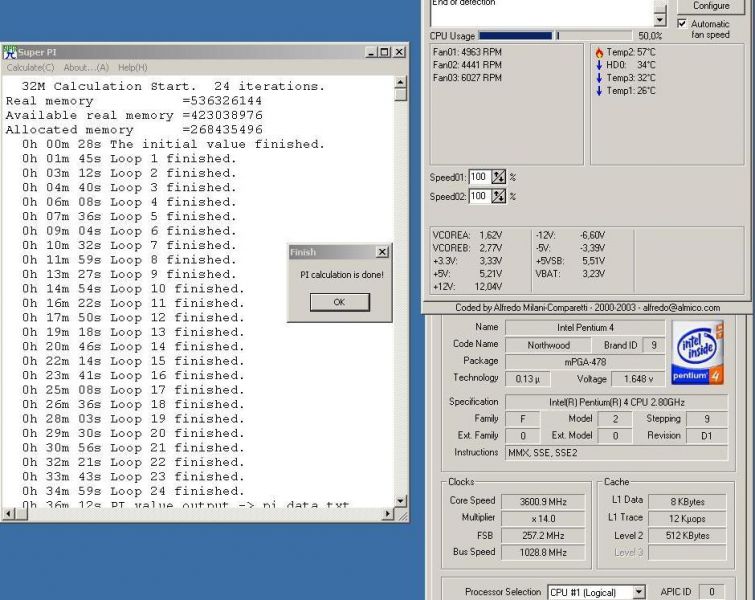
Task: Click the Fan01: 4963 RPM reading
Action: coord(467,52)
